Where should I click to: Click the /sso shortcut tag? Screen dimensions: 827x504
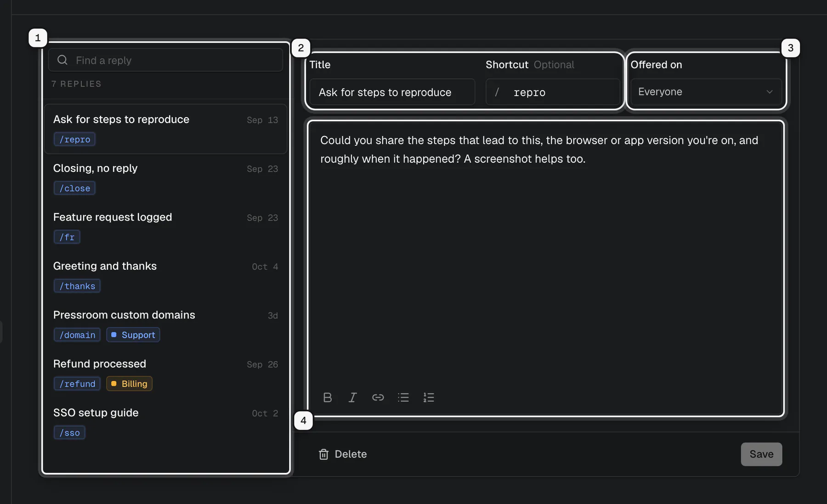(69, 433)
